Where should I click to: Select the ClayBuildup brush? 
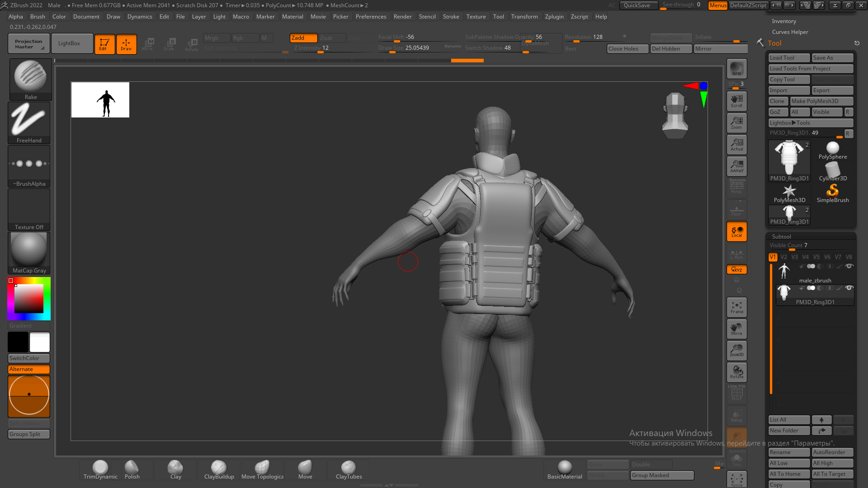(219, 469)
